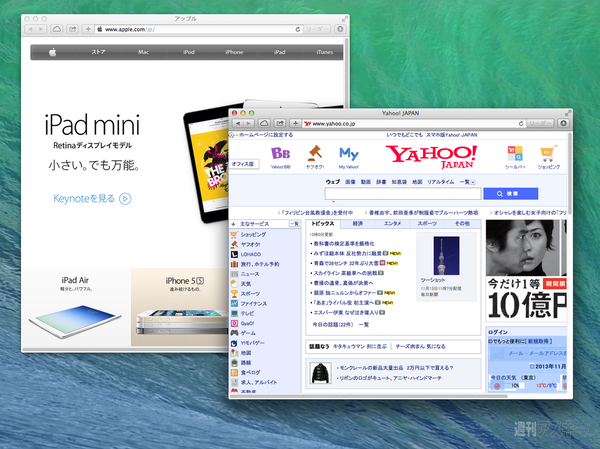The image size is (600, 449).
Task: Click add bookmark plus in Yahoo window
Action: [x=295, y=123]
